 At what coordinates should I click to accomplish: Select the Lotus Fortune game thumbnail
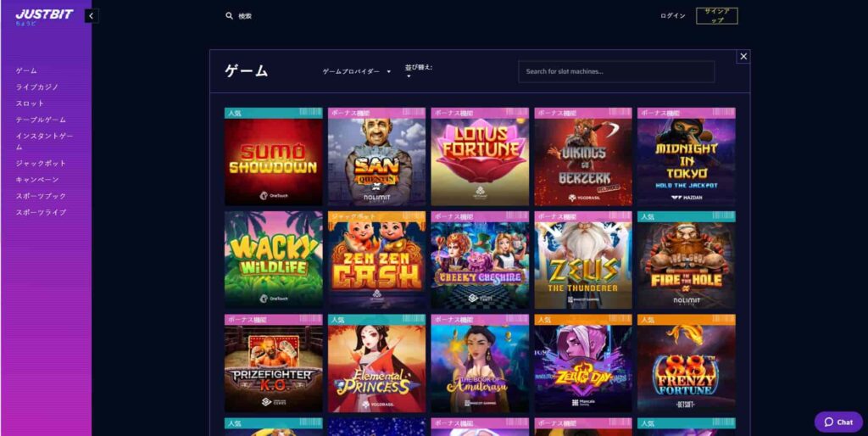pos(480,157)
